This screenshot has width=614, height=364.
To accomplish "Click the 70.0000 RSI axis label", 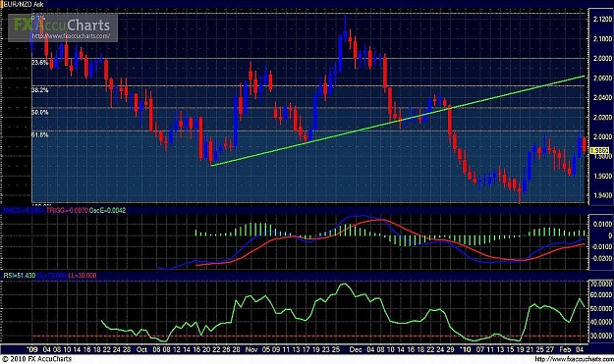I will coord(601,284).
